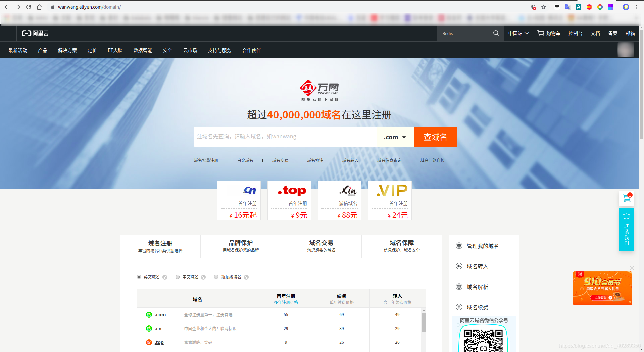Switch to the 域名交易 tab
The image size is (644, 352).
[x=321, y=246]
